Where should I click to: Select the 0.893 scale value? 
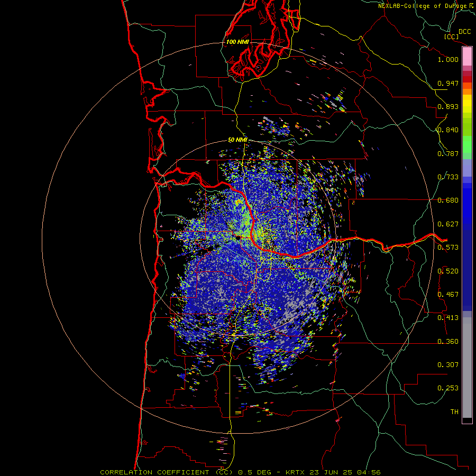tap(448, 106)
